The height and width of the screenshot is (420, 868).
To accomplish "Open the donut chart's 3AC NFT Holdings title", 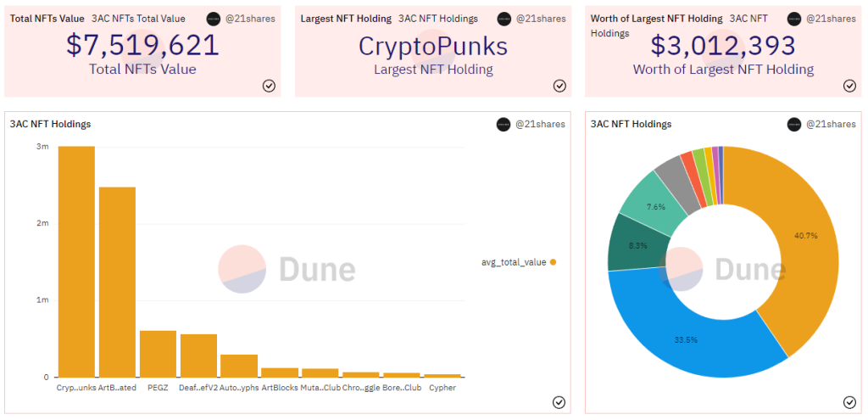I will click(x=631, y=124).
